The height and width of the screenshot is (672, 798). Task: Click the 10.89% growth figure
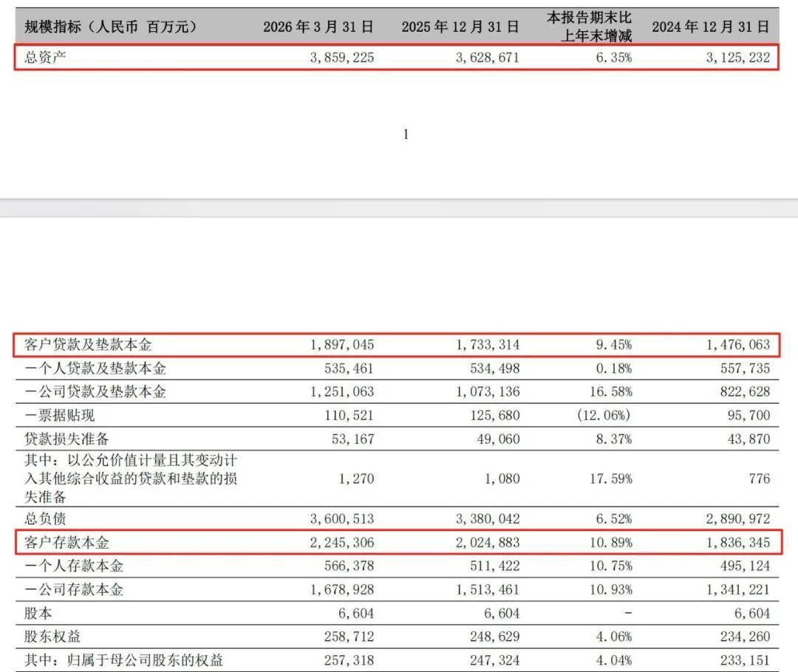click(x=611, y=543)
